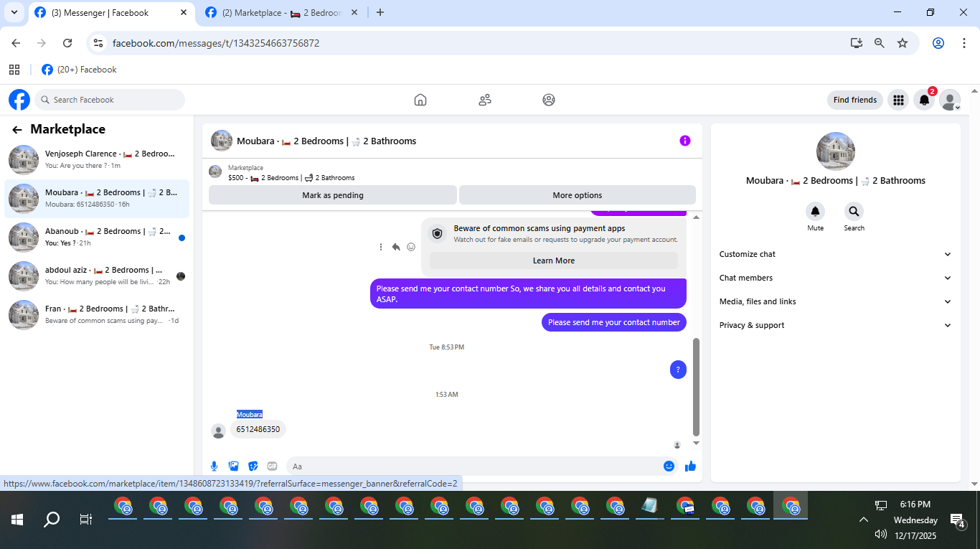
Task: Click the 6512486350 message bubble
Action: pyautogui.click(x=258, y=429)
